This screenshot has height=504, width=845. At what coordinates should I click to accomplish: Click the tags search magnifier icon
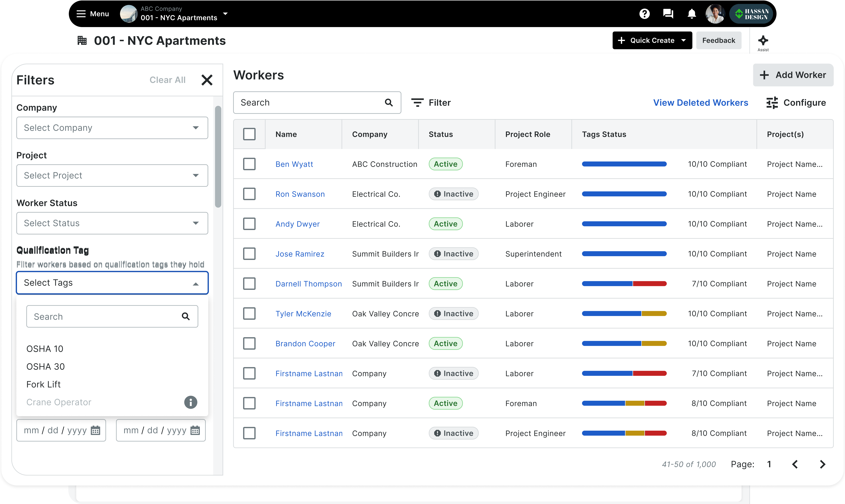[x=185, y=316]
